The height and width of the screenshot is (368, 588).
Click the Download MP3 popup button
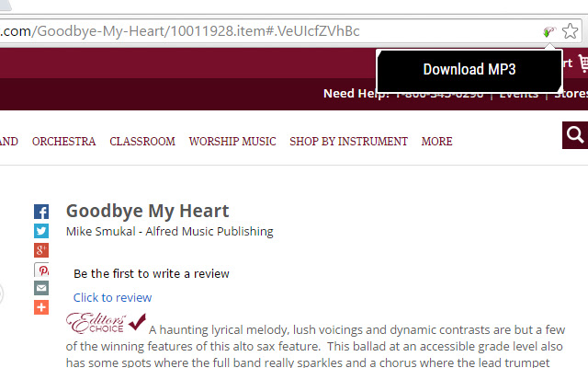coord(469,70)
